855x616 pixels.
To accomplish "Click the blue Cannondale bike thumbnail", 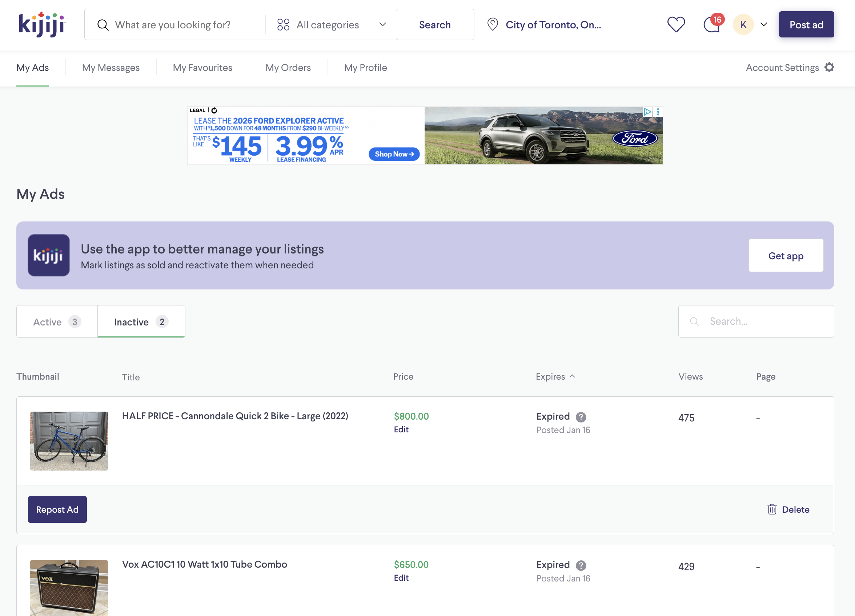I will tap(69, 441).
